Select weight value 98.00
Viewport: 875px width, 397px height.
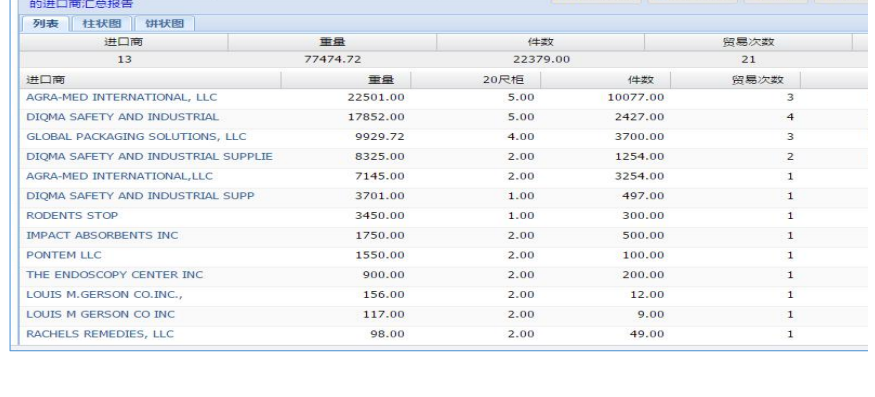(387, 334)
